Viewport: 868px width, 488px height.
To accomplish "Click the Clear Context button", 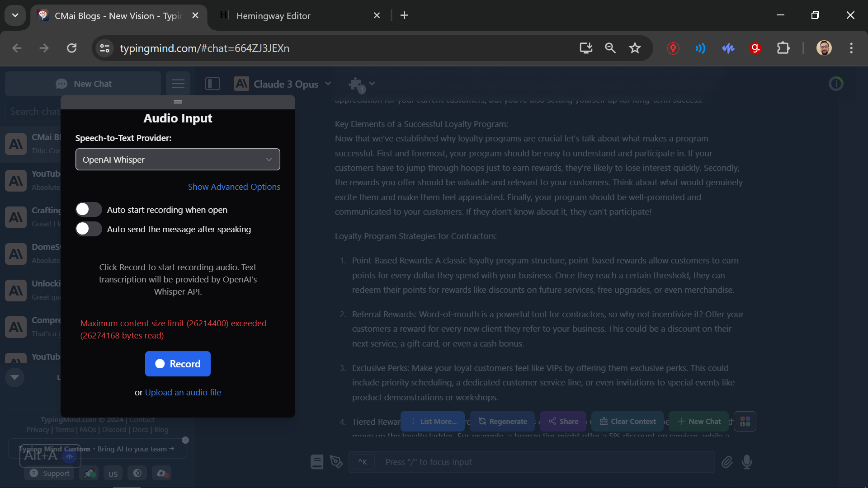I will pos(627,421).
